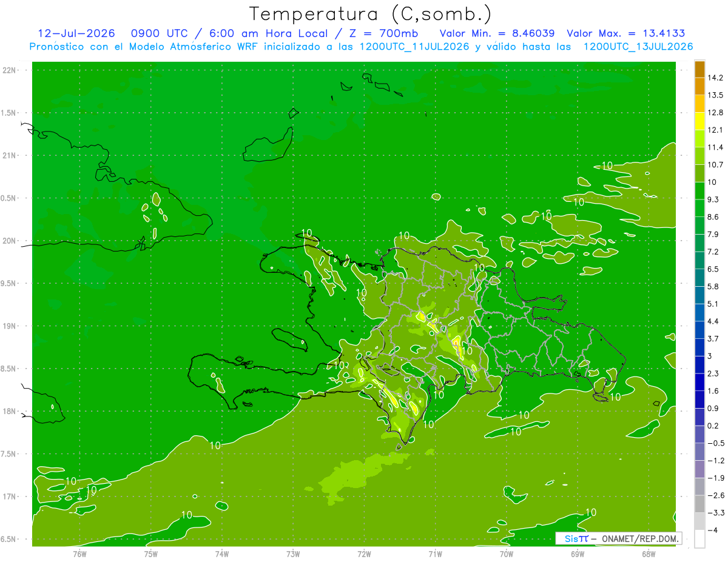
Task: Click the "Valor Max. = 13.4133" text
Action: [x=626, y=33]
